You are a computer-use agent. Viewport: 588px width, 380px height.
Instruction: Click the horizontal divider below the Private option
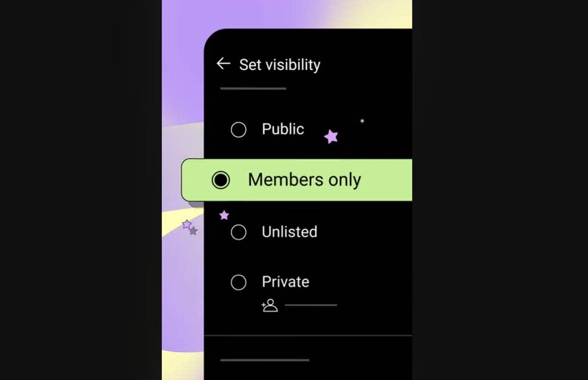pyautogui.click(x=308, y=335)
